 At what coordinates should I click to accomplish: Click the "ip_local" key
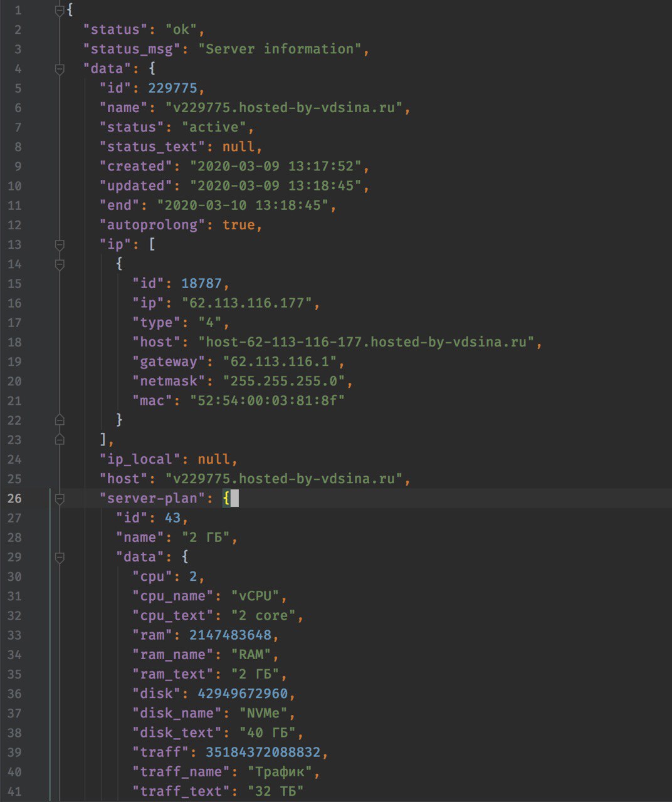click(144, 460)
